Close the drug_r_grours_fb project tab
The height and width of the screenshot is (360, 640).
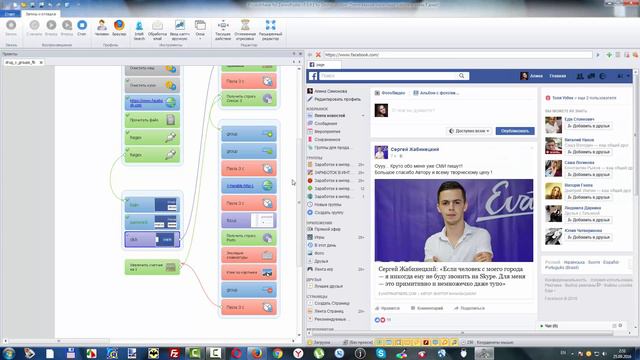(41, 62)
